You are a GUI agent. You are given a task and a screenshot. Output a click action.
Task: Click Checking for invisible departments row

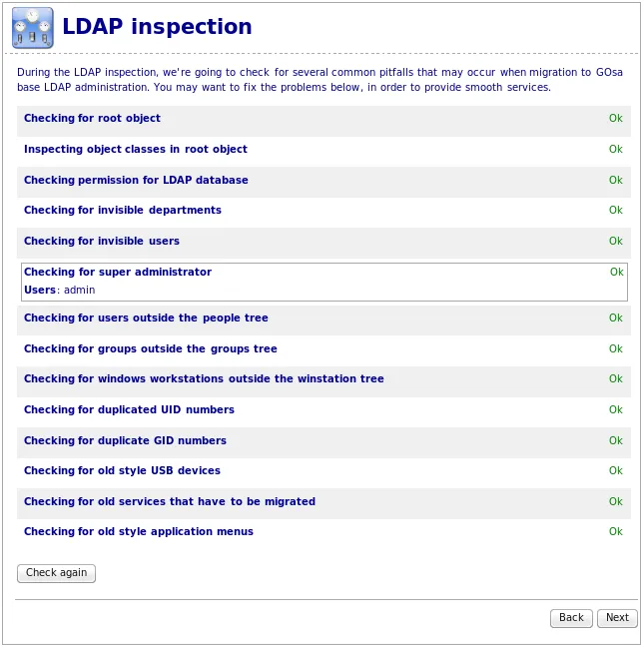coord(323,213)
